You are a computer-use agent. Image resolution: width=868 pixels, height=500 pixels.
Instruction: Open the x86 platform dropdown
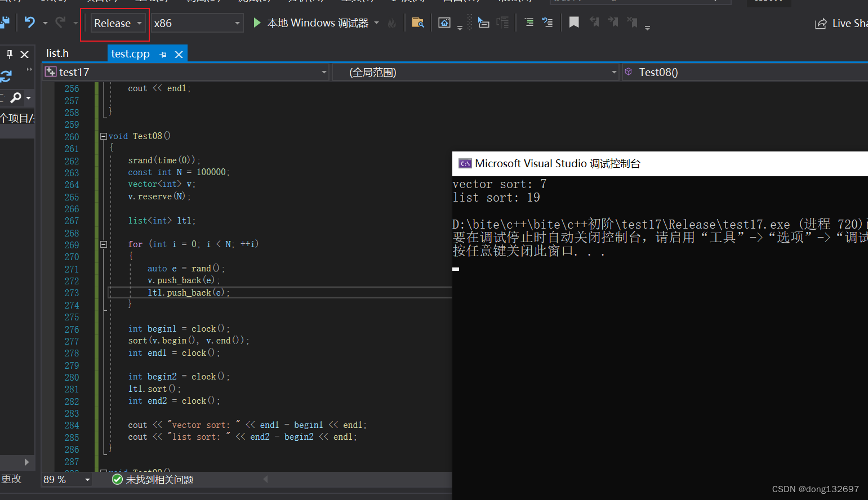(197, 23)
